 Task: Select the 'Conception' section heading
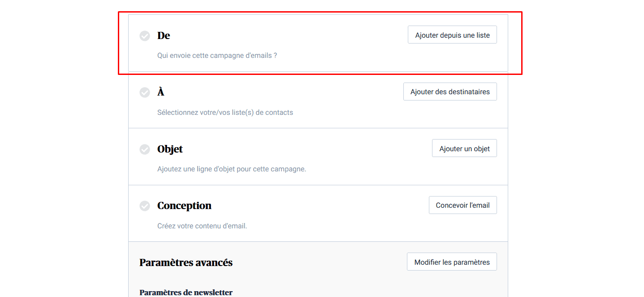[184, 205]
